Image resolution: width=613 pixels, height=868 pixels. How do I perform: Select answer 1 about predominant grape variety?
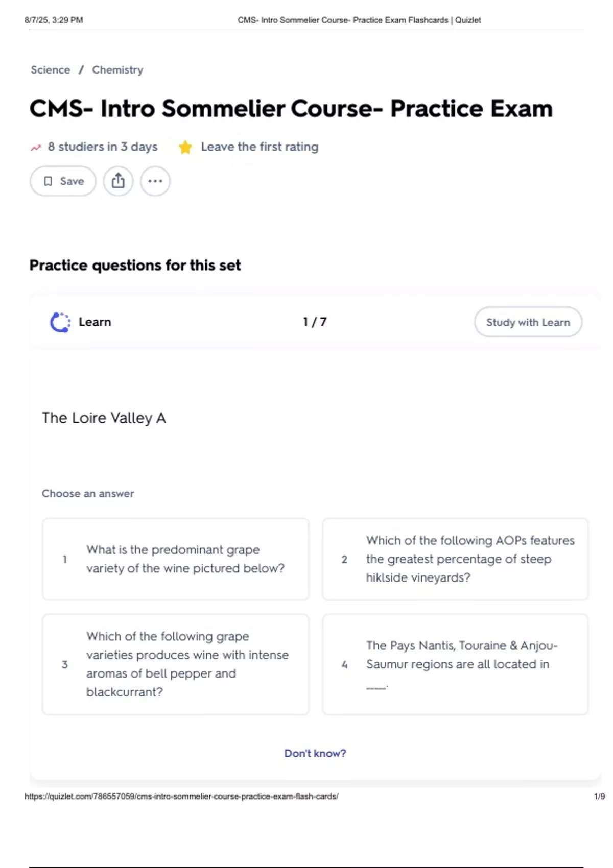pos(176,559)
